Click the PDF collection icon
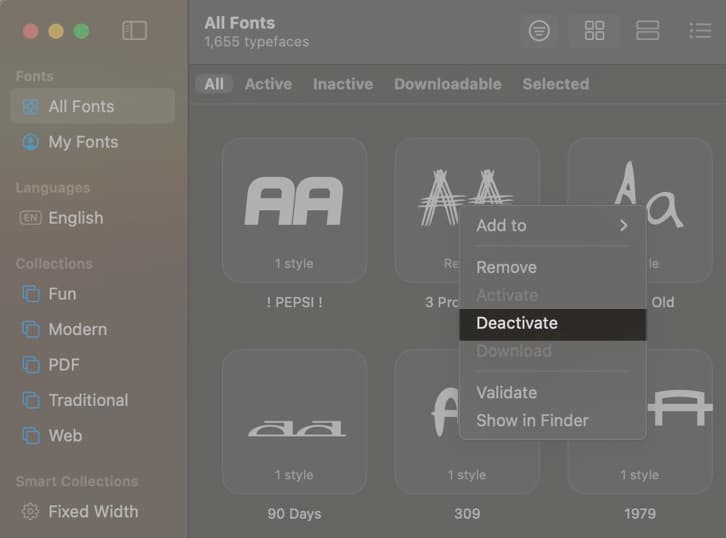 pyautogui.click(x=31, y=365)
